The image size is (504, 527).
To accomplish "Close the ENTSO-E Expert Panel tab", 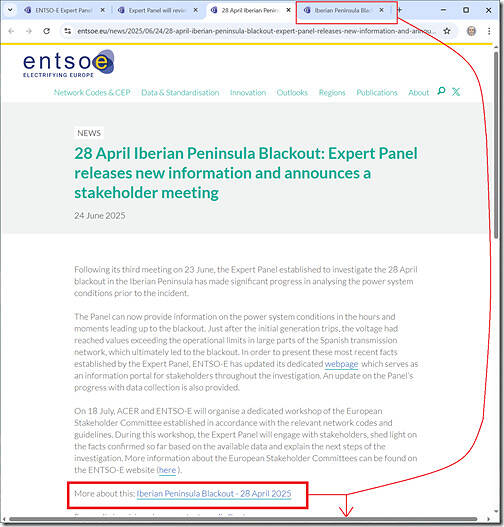I will [x=103, y=10].
